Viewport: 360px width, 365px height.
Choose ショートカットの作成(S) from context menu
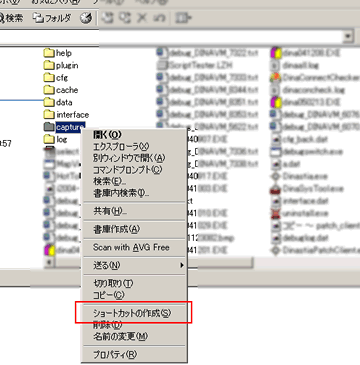pos(134,313)
